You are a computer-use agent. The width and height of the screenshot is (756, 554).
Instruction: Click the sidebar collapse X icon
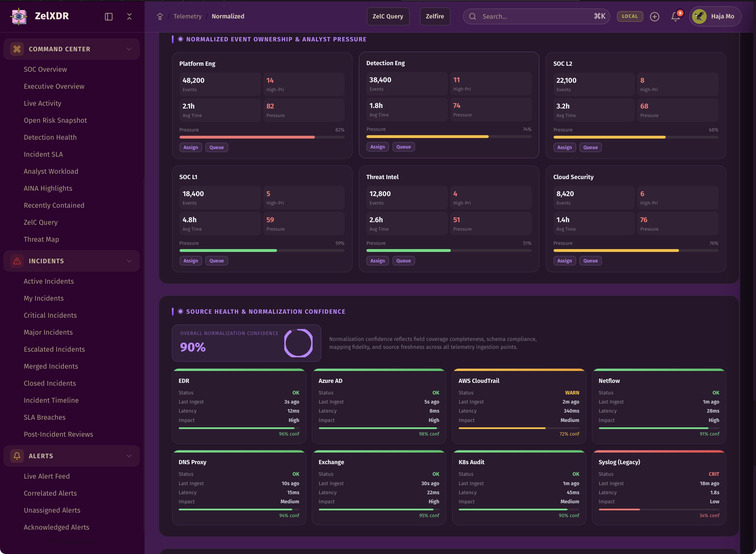pyautogui.click(x=129, y=16)
